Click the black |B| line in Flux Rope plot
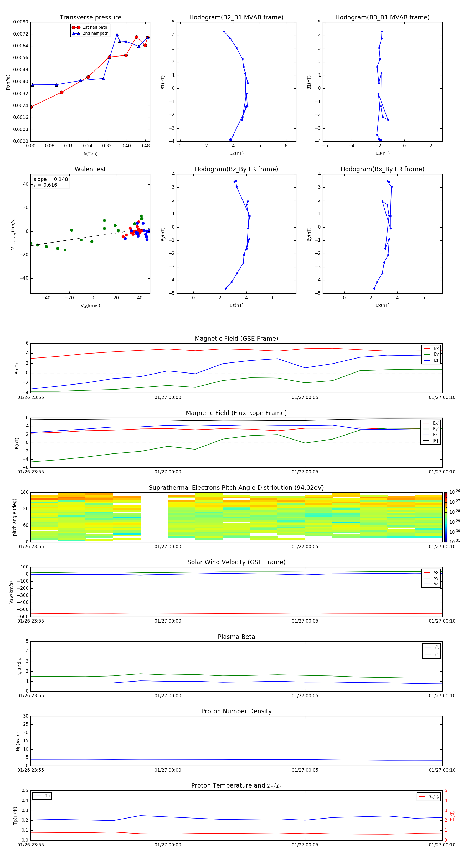The image size is (473, 868). (236, 420)
